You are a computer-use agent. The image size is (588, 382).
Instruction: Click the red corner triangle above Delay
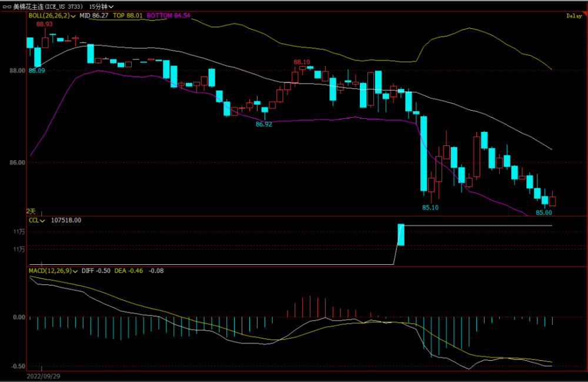[583, 12]
